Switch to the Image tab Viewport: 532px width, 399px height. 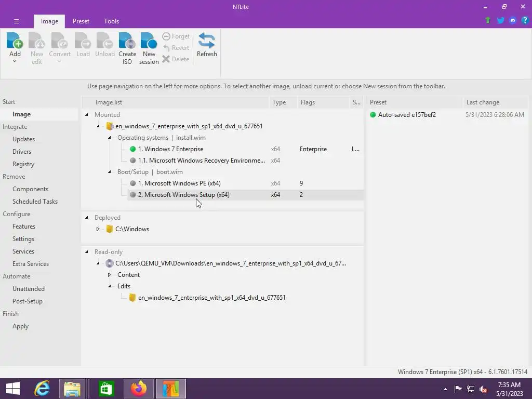pyautogui.click(x=49, y=21)
